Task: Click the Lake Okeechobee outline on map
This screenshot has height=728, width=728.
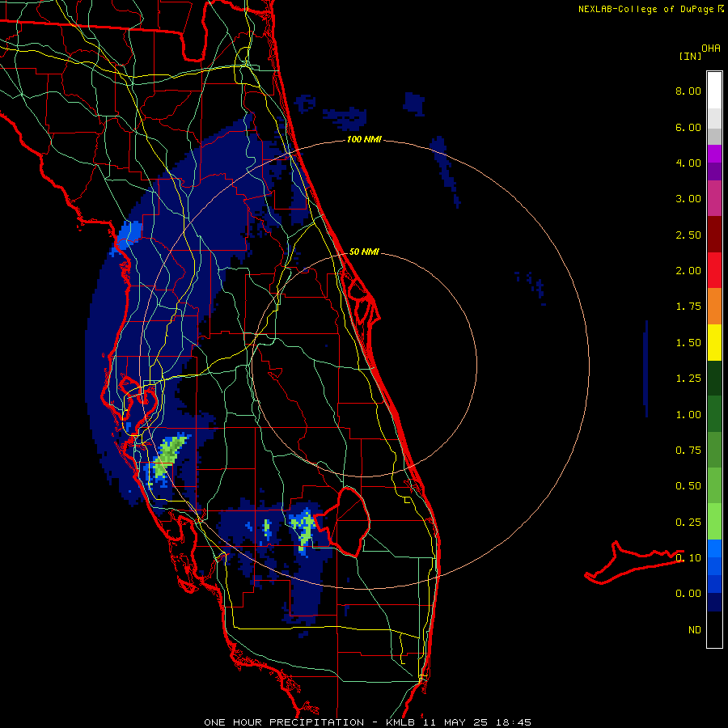Action: [x=343, y=522]
